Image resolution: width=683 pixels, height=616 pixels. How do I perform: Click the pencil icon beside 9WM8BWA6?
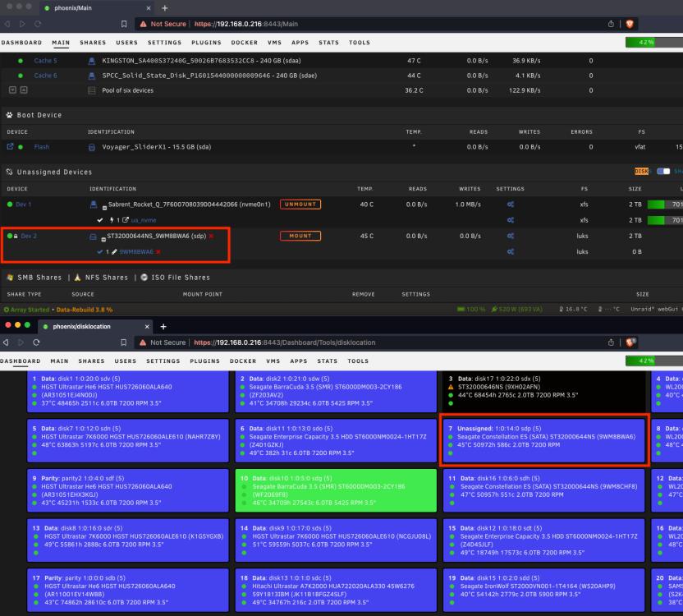(114, 251)
